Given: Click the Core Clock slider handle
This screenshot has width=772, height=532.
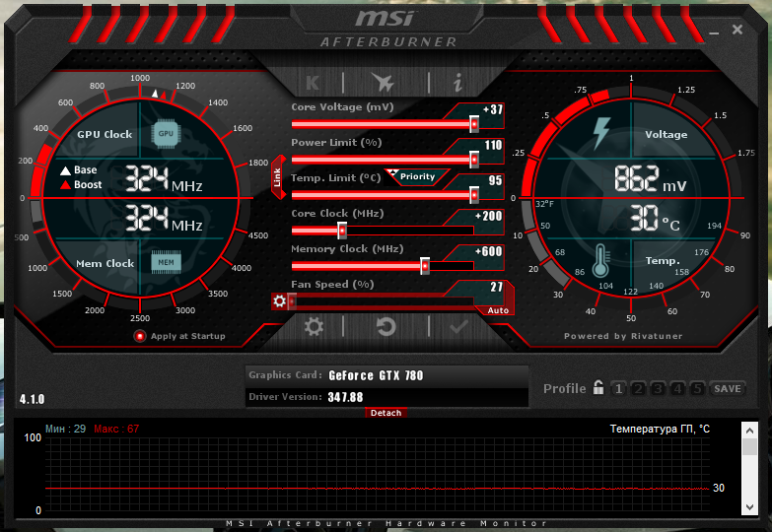Looking at the screenshot, I should tap(342, 231).
